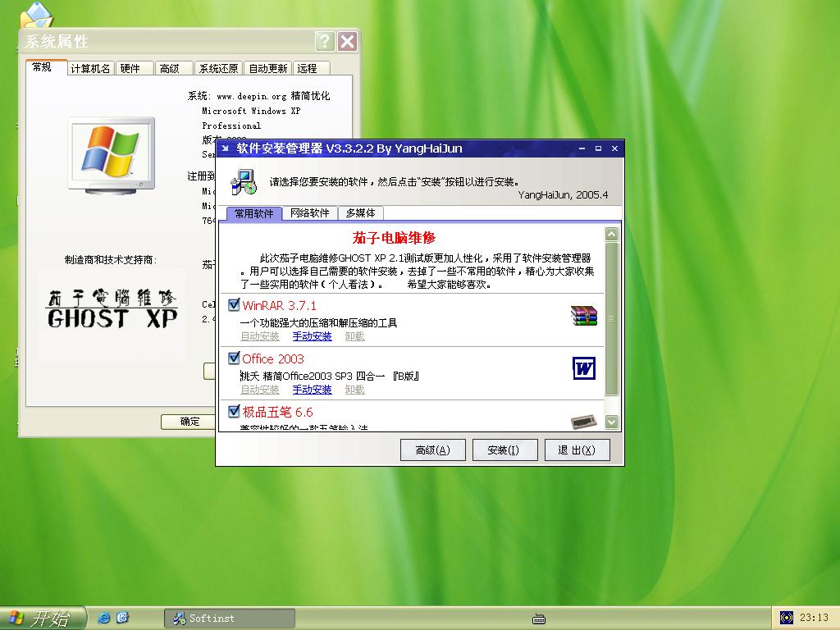This screenshot has height=630, width=840.
Task: Click the WinRAR books icon
Action: (x=584, y=316)
